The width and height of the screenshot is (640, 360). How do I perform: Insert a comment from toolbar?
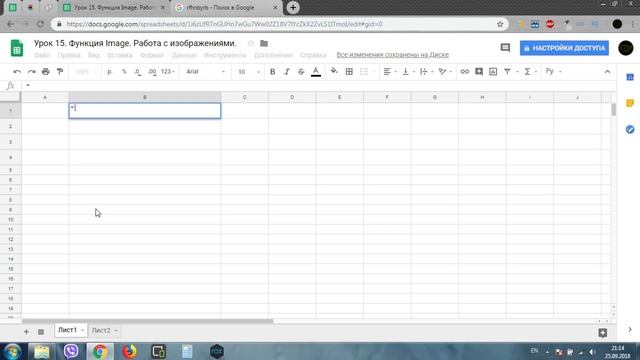[x=479, y=71]
